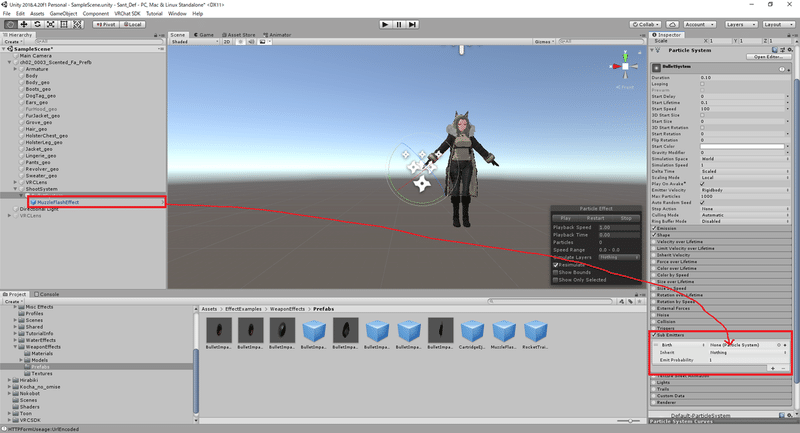Open the Stop Action dropdown

click(x=744, y=209)
